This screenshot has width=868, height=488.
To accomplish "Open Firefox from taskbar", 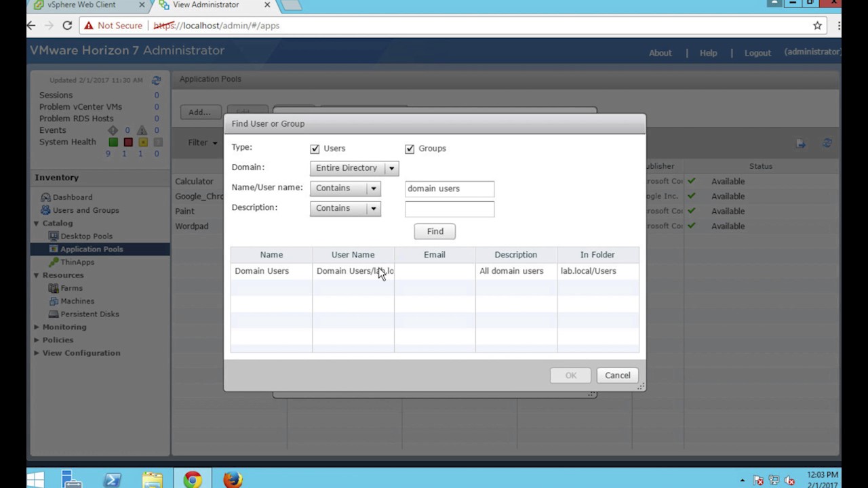I will tap(233, 480).
